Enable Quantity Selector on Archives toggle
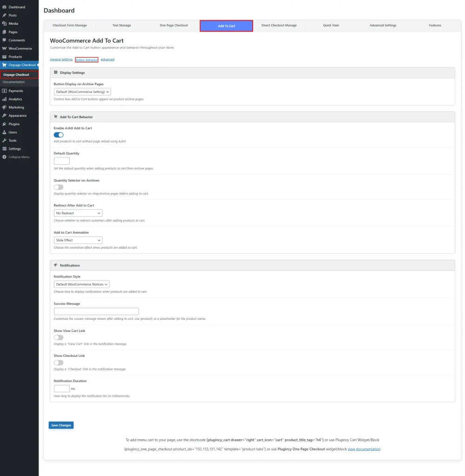The image size is (465, 476). (59, 187)
